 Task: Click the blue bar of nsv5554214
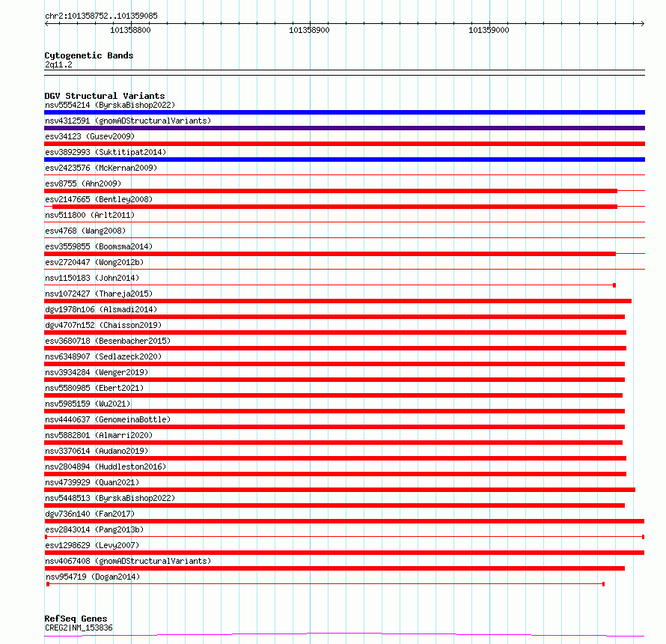click(x=344, y=112)
